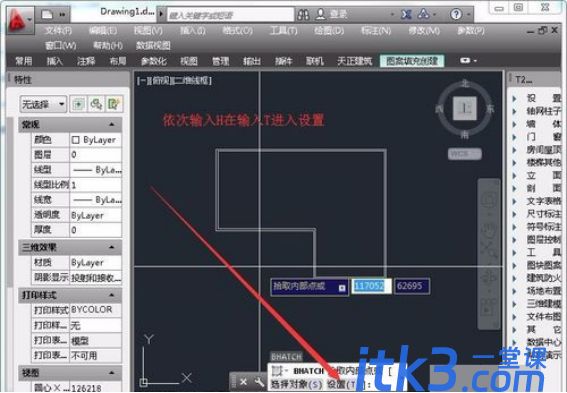Click the ViewCube north 北 direction
This screenshot has height=393, width=567.
pos(465,84)
